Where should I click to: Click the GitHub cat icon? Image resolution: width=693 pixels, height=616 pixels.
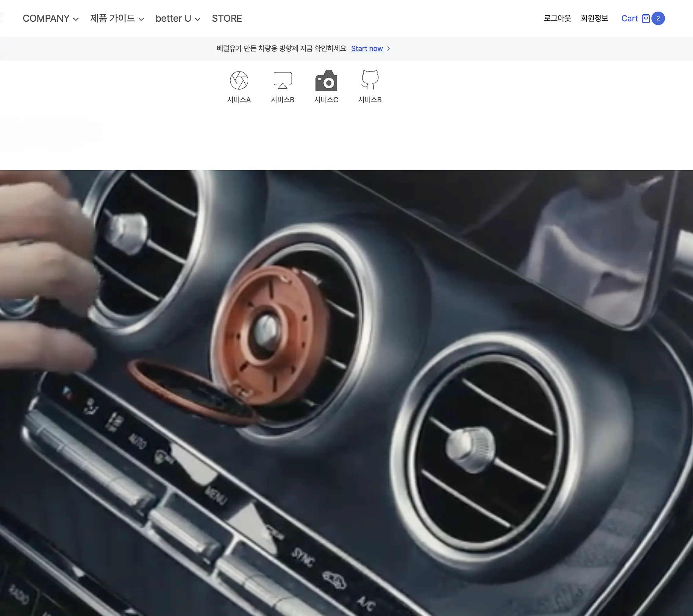point(370,80)
